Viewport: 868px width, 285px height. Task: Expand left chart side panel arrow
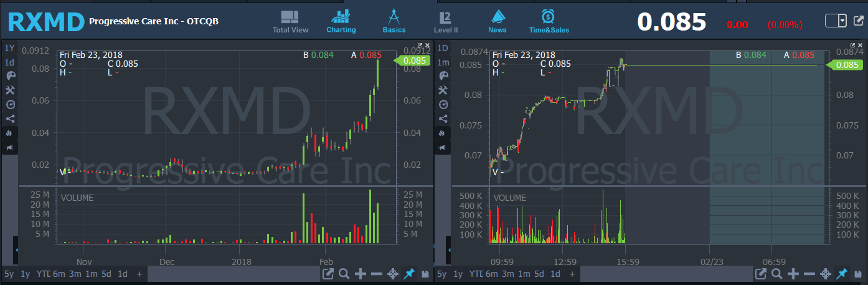click(x=17, y=250)
